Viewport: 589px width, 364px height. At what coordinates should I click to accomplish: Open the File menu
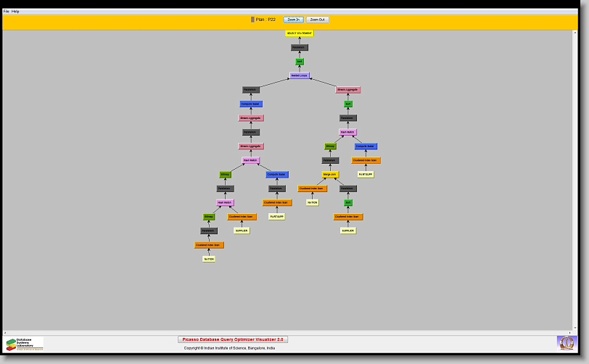tap(7, 12)
